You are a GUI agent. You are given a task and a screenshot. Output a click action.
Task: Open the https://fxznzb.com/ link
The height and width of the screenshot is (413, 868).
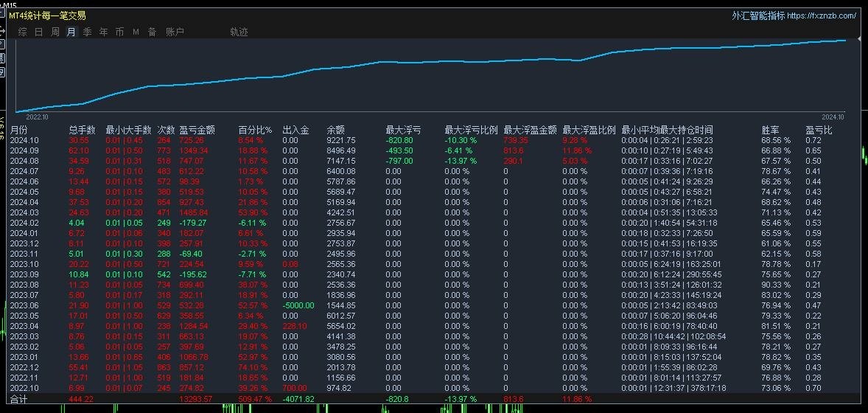click(822, 15)
